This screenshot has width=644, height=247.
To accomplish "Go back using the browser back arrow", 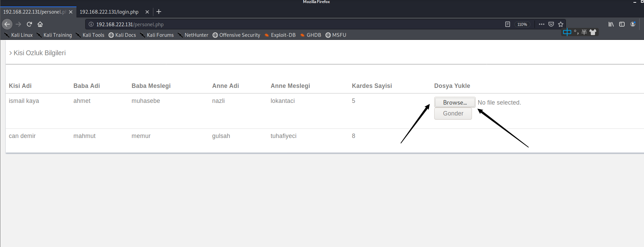I will point(7,24).
